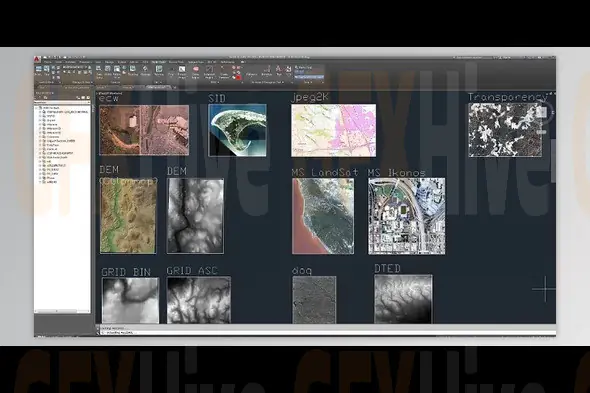Select the GRID ASC raster image
The height and width of the screenshot is (393, 590).
tap(199, 300)
